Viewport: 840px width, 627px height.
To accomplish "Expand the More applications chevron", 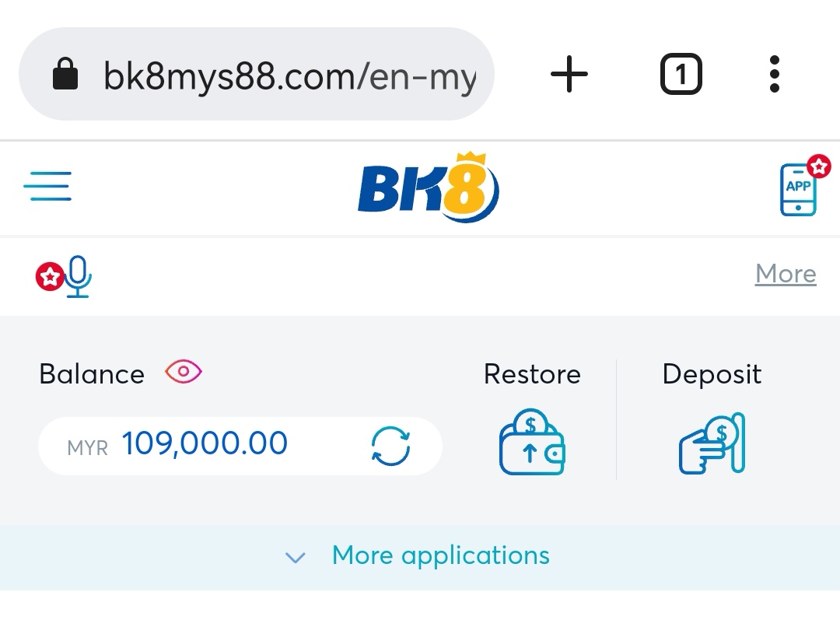I will tap(296, 557).
